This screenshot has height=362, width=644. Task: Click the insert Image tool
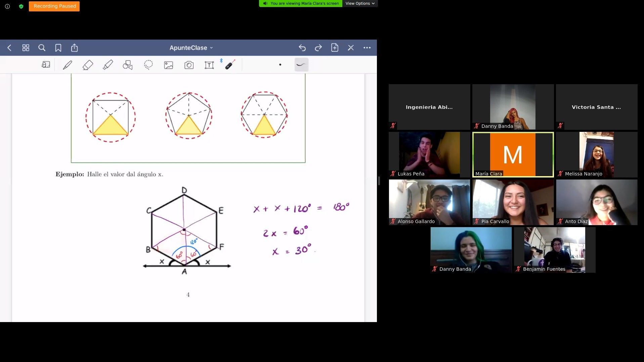168,65
